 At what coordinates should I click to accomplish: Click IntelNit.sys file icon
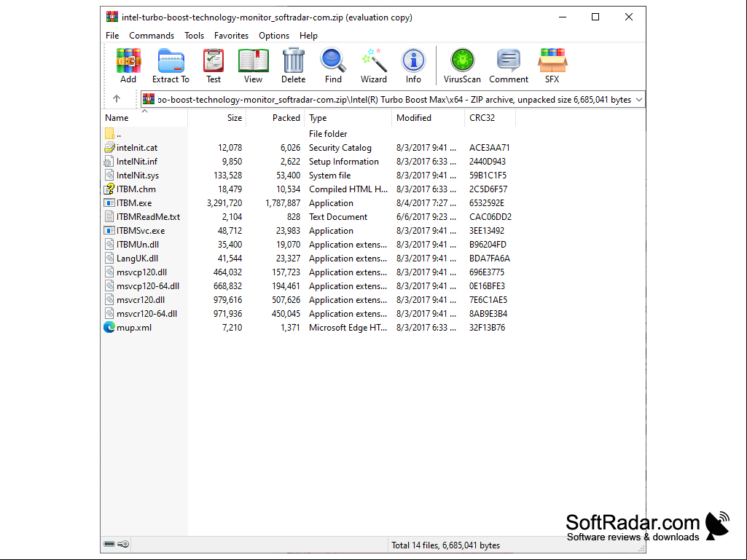click(x=109, y=176)
